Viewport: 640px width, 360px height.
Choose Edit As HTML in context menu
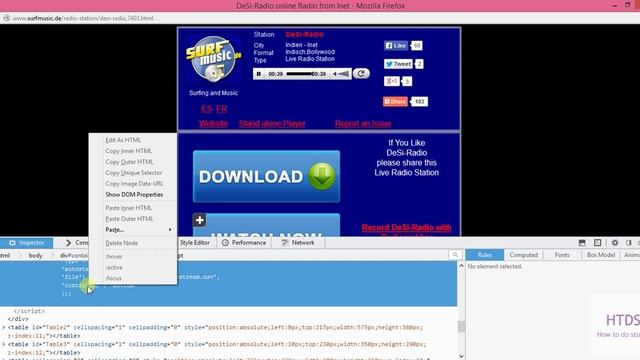click(133, 140)
